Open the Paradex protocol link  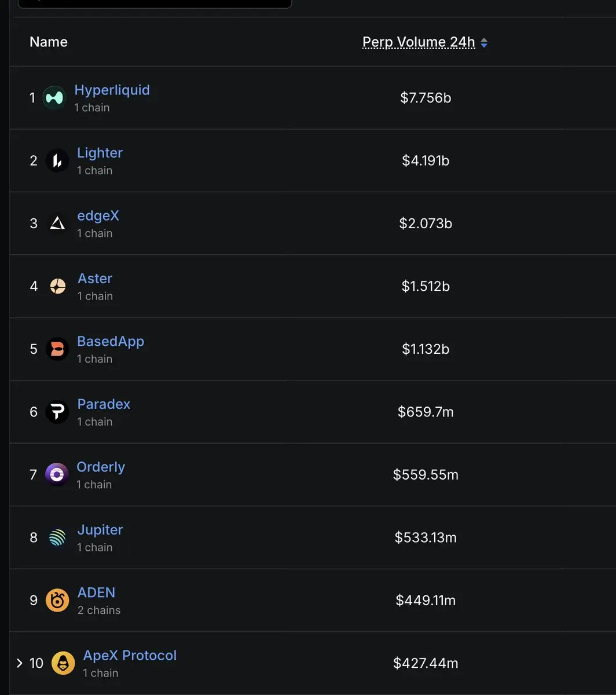coord(104,404)
